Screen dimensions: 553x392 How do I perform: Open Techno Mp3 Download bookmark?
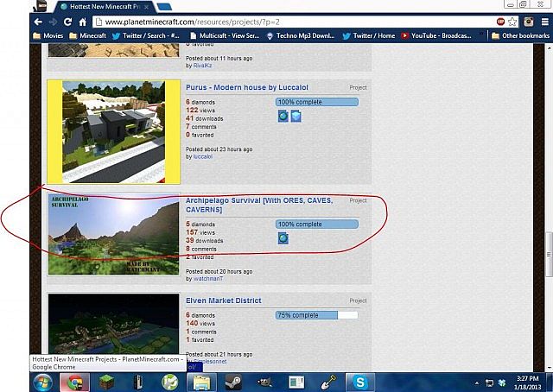(301, 35)
